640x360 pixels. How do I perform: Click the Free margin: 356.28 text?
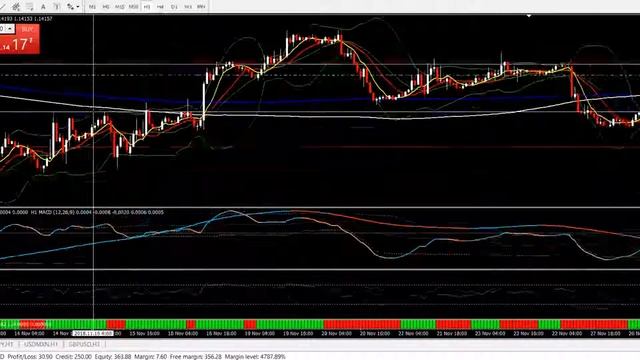(x=196, y=356)
